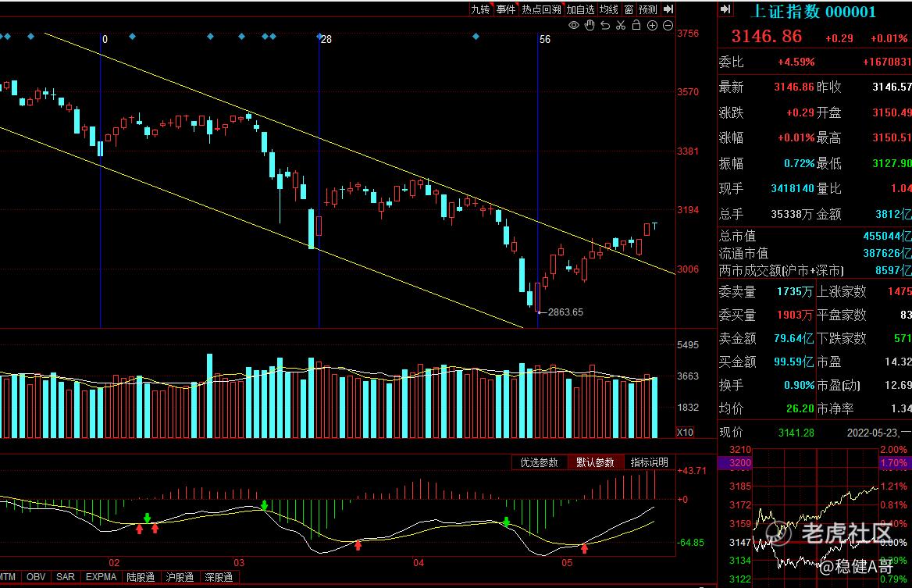Click the 开盘 value 3150.49
Screen dimensions: 912x588
coord(892,112)
